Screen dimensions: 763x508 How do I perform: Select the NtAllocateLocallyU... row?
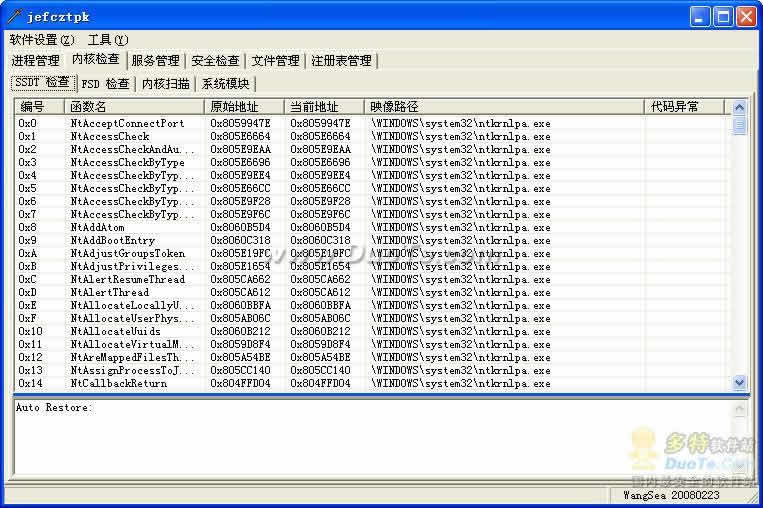(373, 306)
